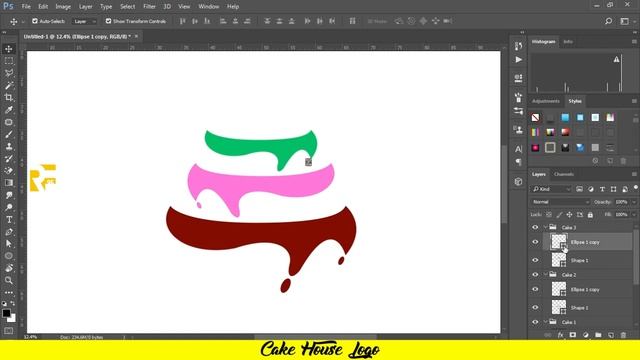Open the Image menu
640x360 pixels.
[63, 7]
